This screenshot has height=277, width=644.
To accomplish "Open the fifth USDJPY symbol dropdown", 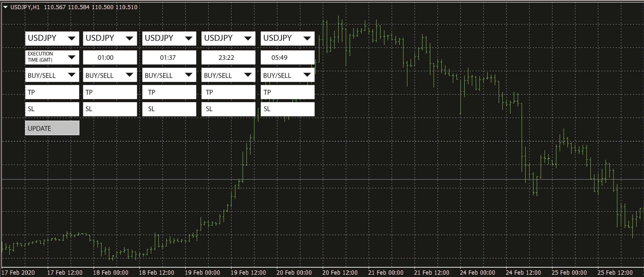I will (x=287, y=38).
